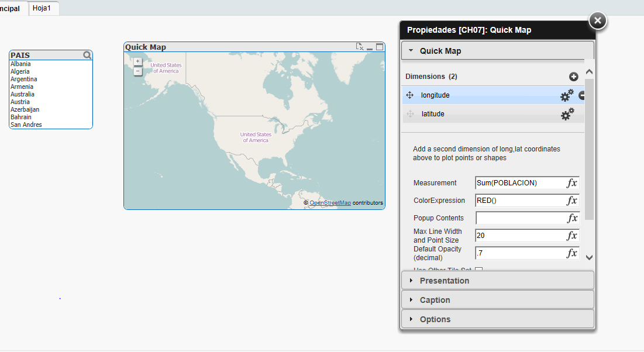The image size is (644, 352).
Task: Open the OpenStreetMap link
Action: 330,203
